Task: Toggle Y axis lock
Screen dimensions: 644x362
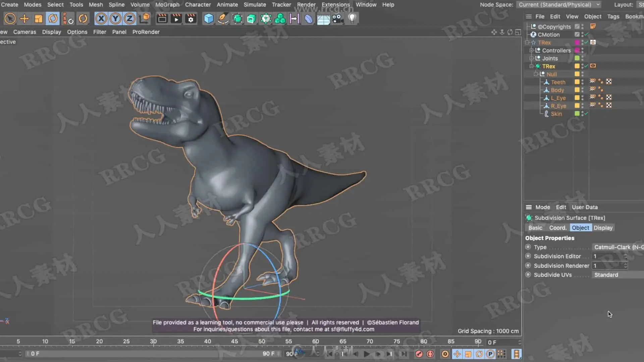Action: [x=115, y=18]
